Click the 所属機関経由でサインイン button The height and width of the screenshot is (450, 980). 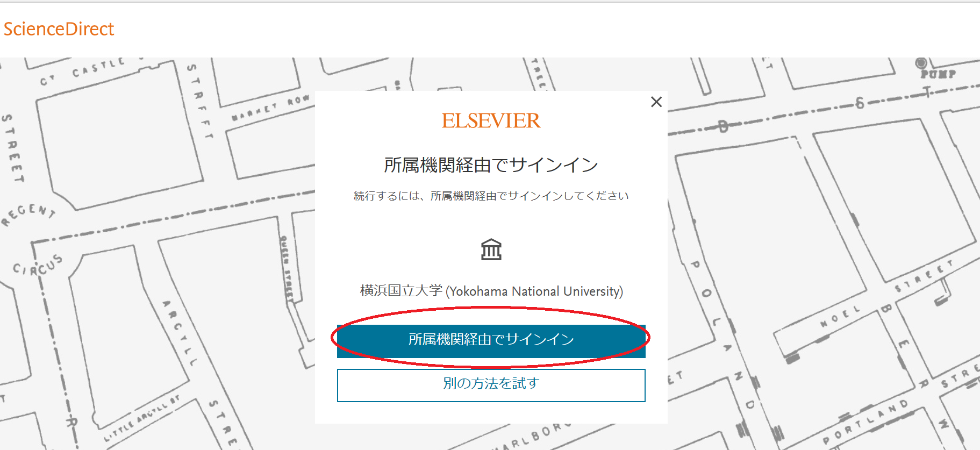[x=491, y=340]
